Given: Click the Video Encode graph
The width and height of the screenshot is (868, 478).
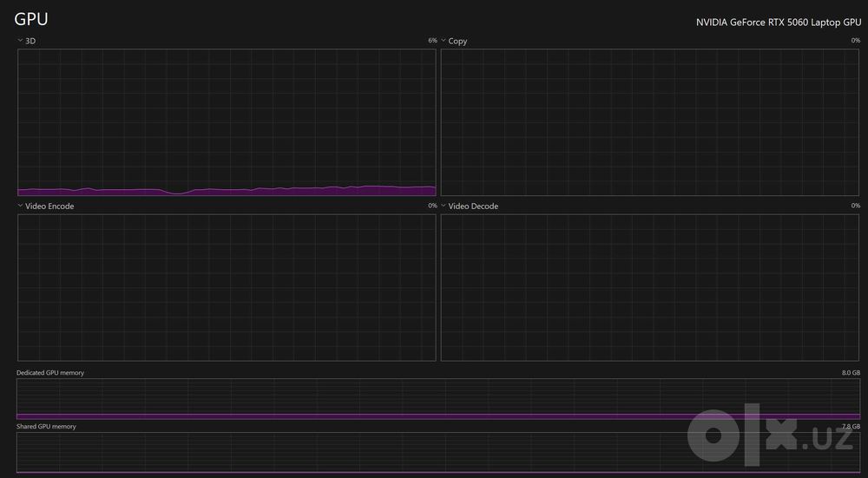Looking at the screenshot, I should point(227,288).
